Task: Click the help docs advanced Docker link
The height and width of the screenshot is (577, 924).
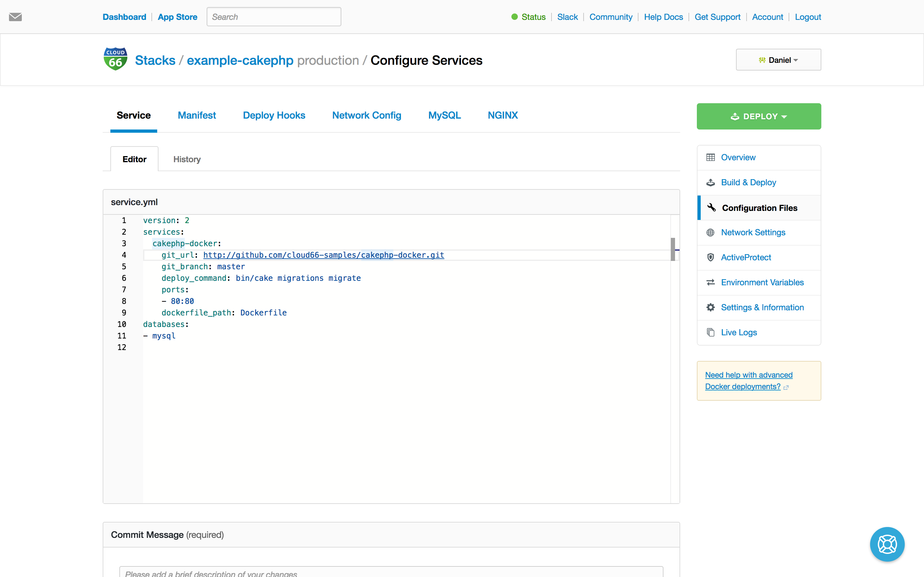Action: coord(749,380)
